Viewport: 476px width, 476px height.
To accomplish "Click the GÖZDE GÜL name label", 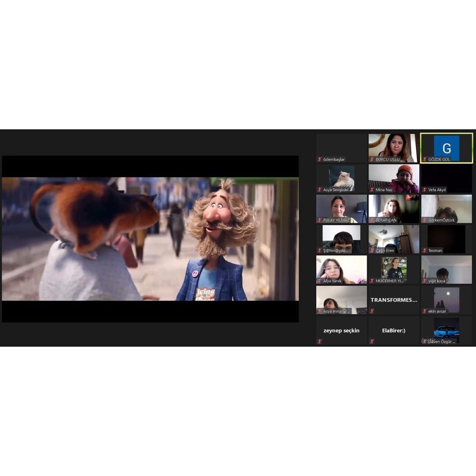I will click(439, 160).
